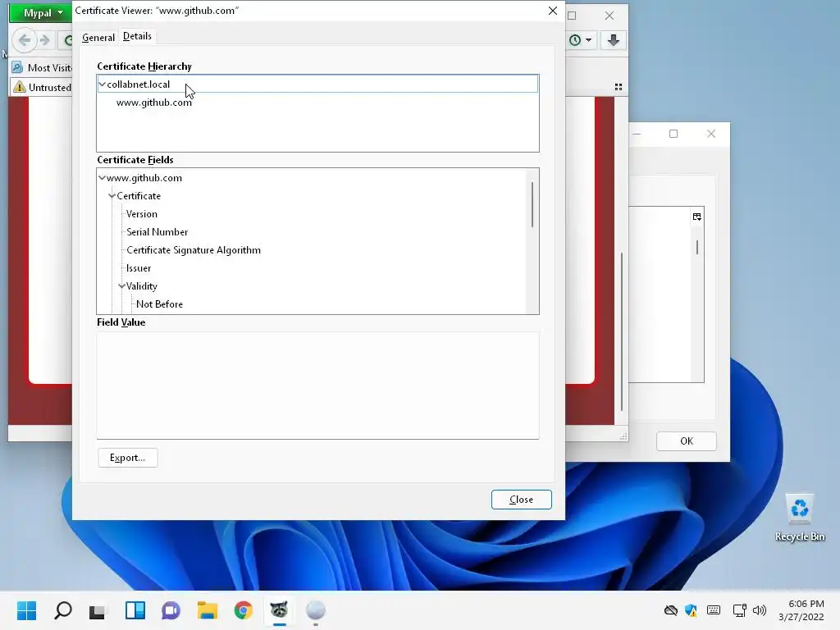Viewport: 840px width, 630px height.
Task: Click the volume speaker tray icon
Action: click(x=759, y=610)
